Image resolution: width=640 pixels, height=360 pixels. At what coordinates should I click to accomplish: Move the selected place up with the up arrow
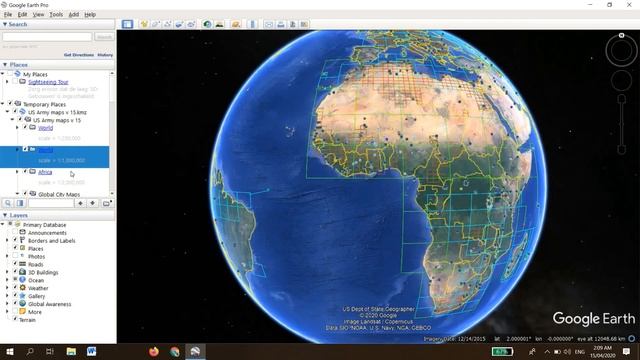(80, 203)
